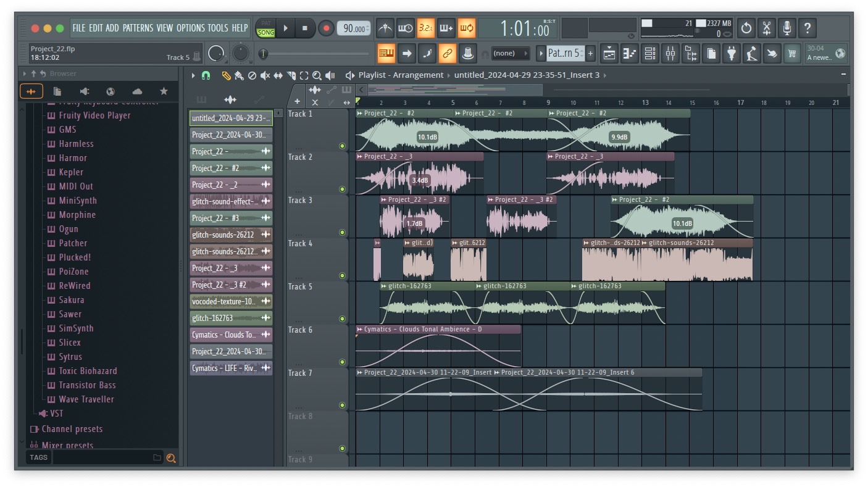Viewport: 868px width, 487px height.
Task: Open the pattern selector dropdown
Action: click(563, 54)
